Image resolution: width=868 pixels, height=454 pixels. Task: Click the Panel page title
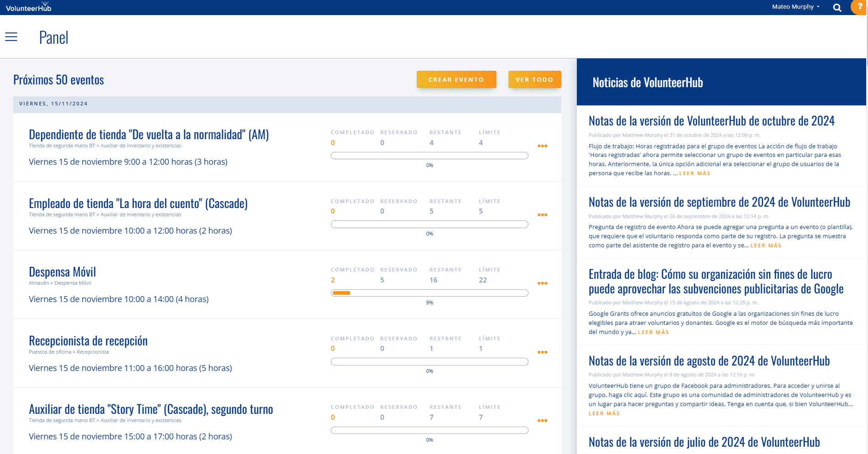(53, 37)
